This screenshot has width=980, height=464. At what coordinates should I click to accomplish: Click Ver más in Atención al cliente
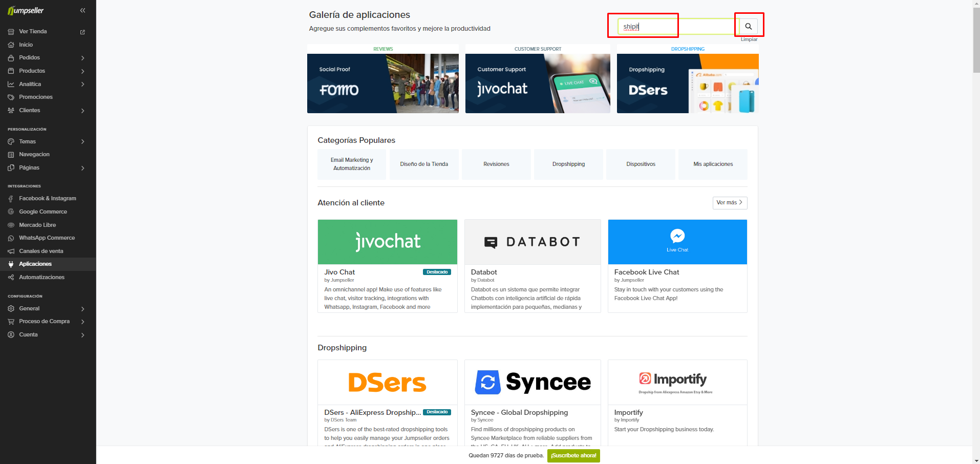click(x=730, y=203)
